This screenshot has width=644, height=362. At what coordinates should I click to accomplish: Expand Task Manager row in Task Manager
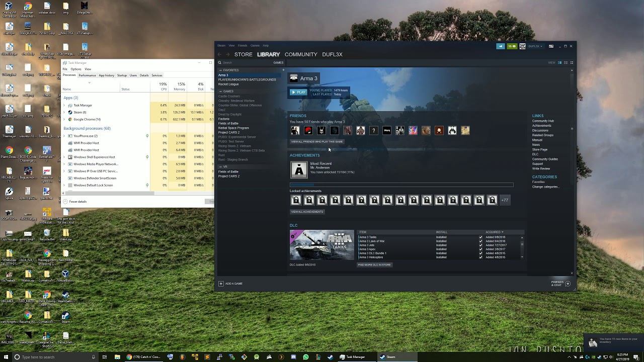(64, 105)
